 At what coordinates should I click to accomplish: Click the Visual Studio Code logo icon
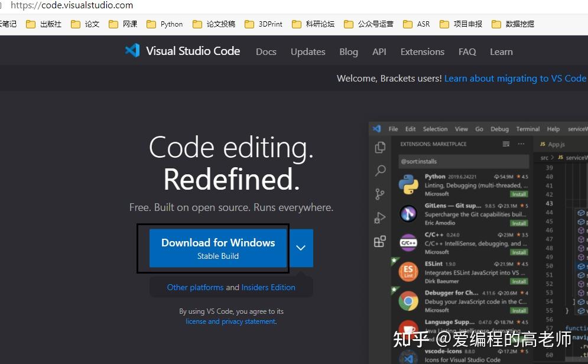[132, 51]
